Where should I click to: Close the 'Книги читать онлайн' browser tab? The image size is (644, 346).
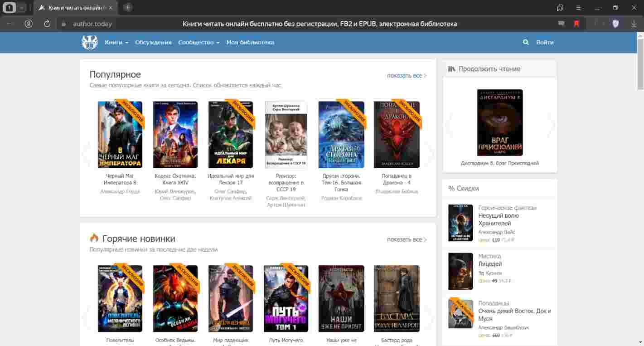111,8
